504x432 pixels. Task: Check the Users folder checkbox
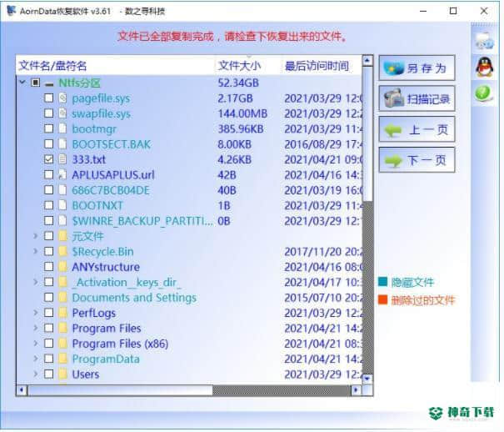pos(48,374)
